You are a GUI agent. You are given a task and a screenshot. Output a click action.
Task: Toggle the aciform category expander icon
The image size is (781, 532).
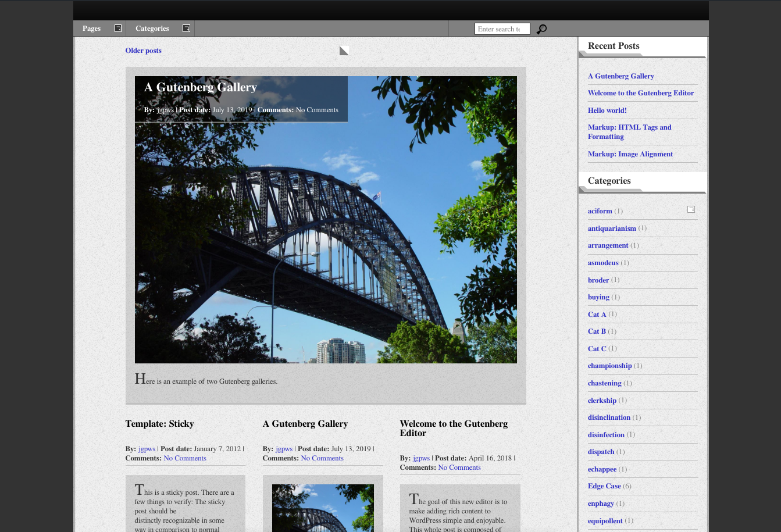(691, 209)
